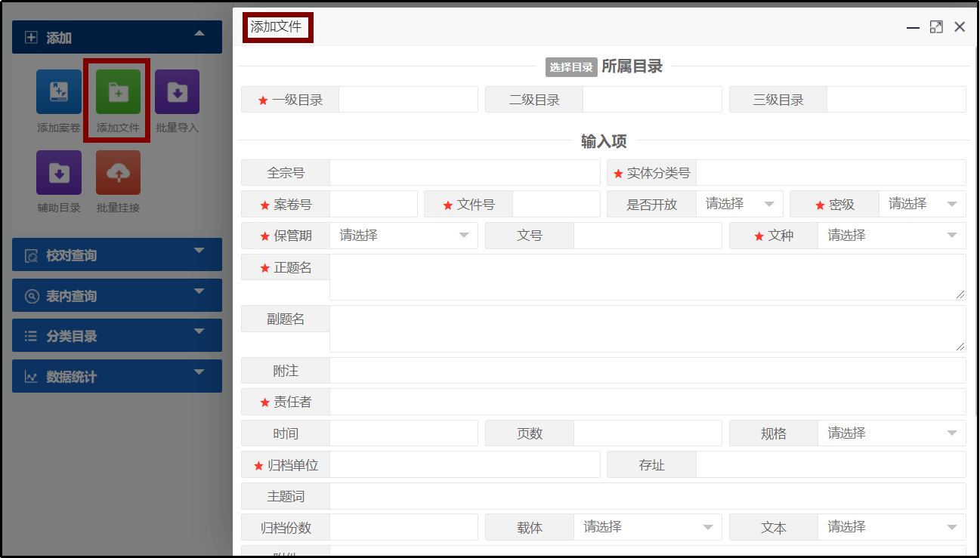
Task: Open the 分类目录 sidebar panel
Action: point(116,336)
